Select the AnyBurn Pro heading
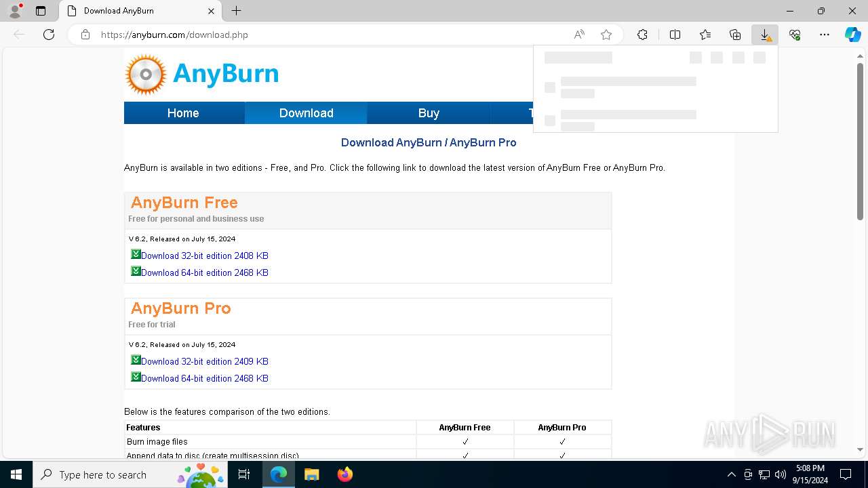The height and width of the screenshot is (488, 868). [x=180, y=308]
